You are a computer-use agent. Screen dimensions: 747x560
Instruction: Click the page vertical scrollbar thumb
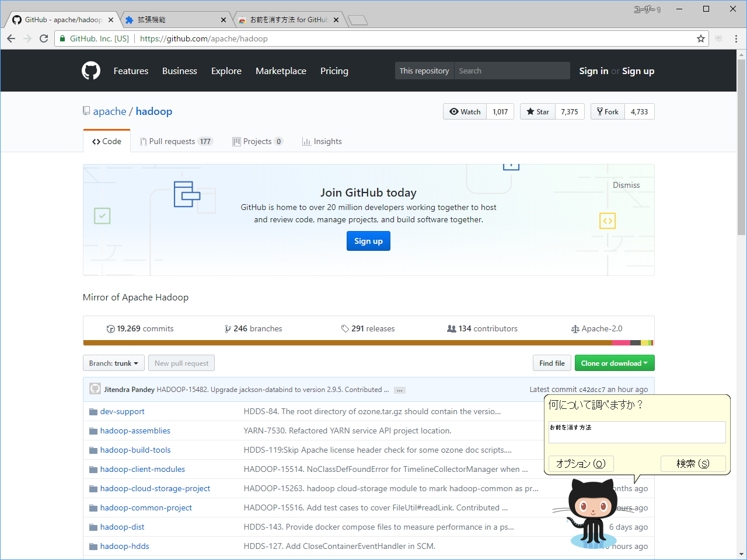[741, 147]
